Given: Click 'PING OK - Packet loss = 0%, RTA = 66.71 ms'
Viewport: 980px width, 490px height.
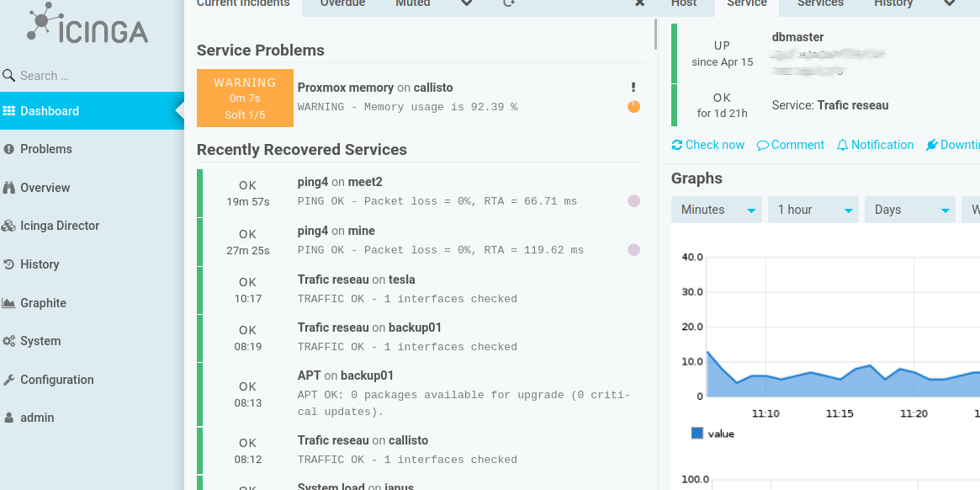Looking at the screenshot, I should pyautogui.click(x=437, y=201).
